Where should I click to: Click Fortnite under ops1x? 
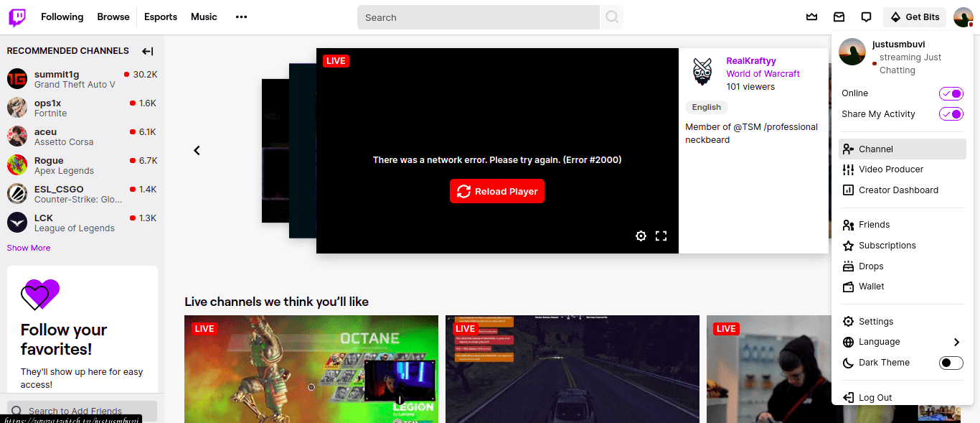coord(50,113)
